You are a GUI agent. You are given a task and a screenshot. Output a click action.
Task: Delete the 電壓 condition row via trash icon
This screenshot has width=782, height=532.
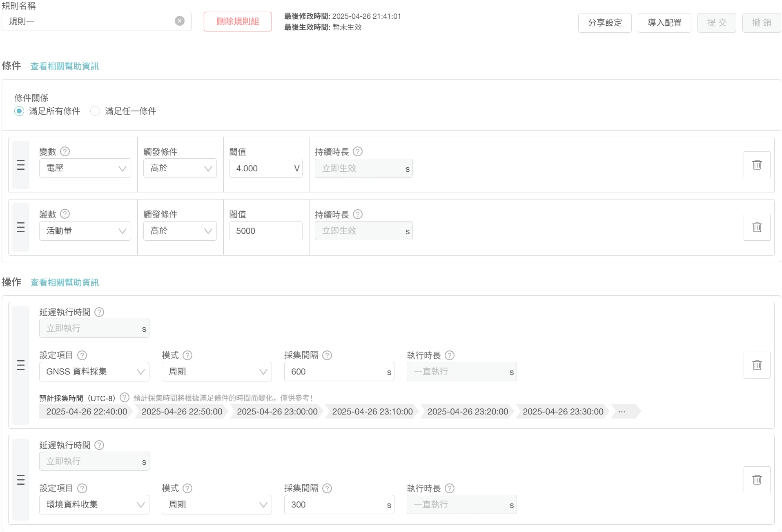(x=757, y=165)
